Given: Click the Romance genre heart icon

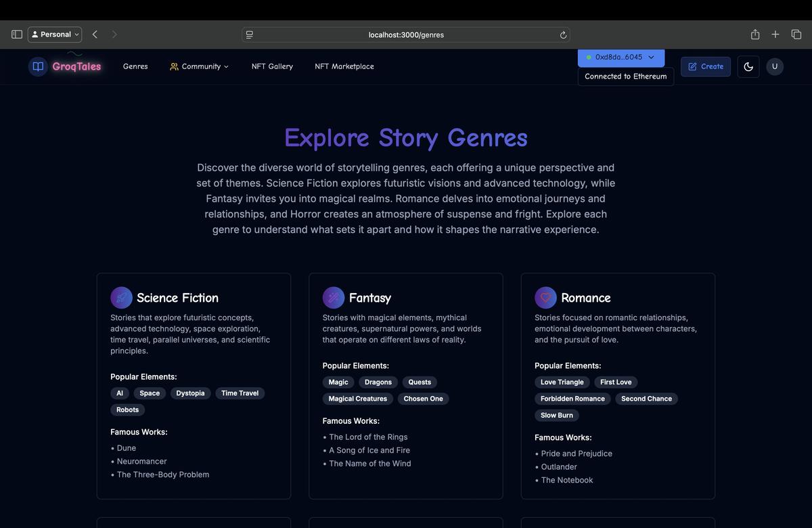Looking at the screenshot, I should coord(545,297).
